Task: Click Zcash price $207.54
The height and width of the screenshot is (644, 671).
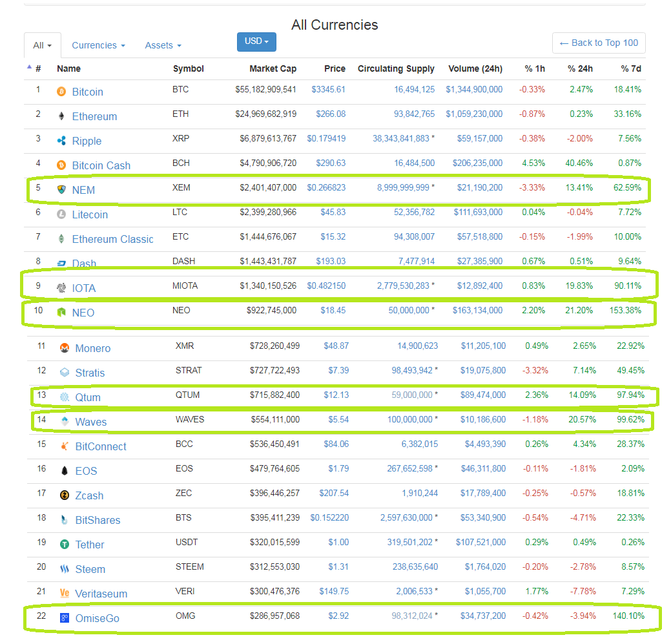Action: pyautogui.click(x=334, y=493)
